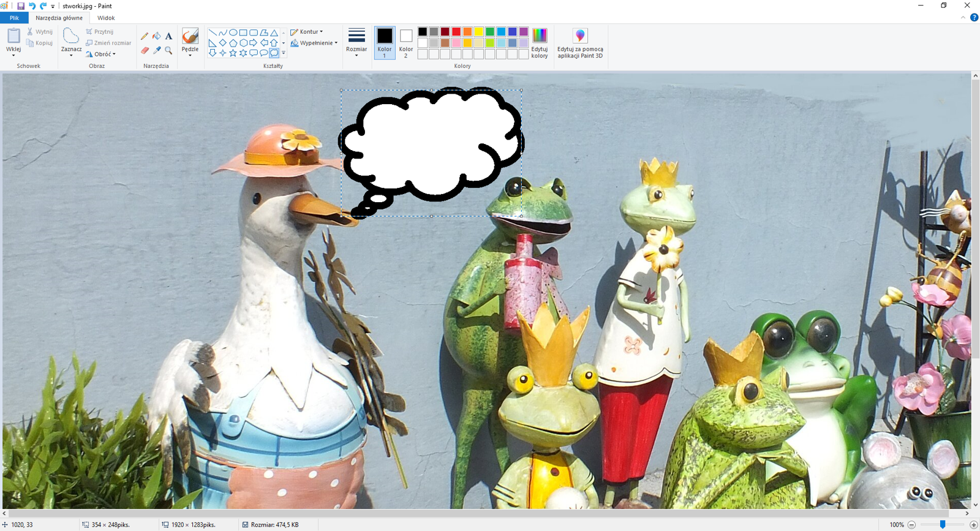Choose the Five-point star shape

233,53
